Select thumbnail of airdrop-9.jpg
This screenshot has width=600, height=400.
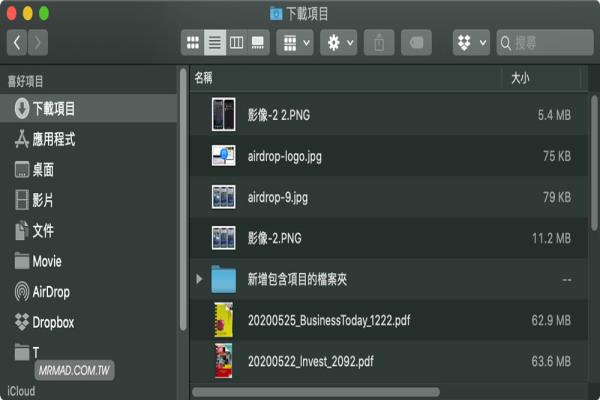(223, 197)
